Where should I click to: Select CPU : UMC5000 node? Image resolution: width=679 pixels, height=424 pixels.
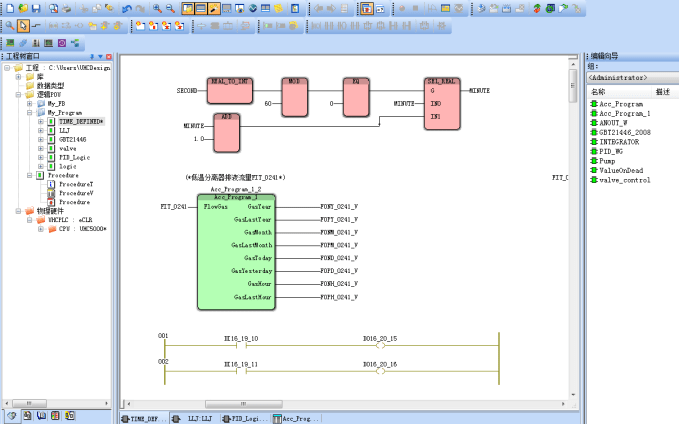(x=82, y=229)
